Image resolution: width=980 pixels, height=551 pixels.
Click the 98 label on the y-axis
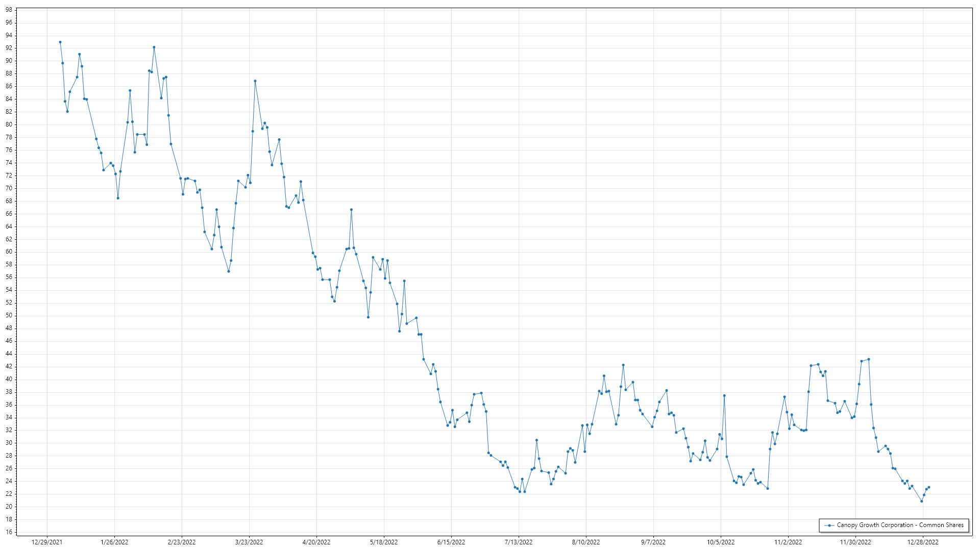point(9,10)
